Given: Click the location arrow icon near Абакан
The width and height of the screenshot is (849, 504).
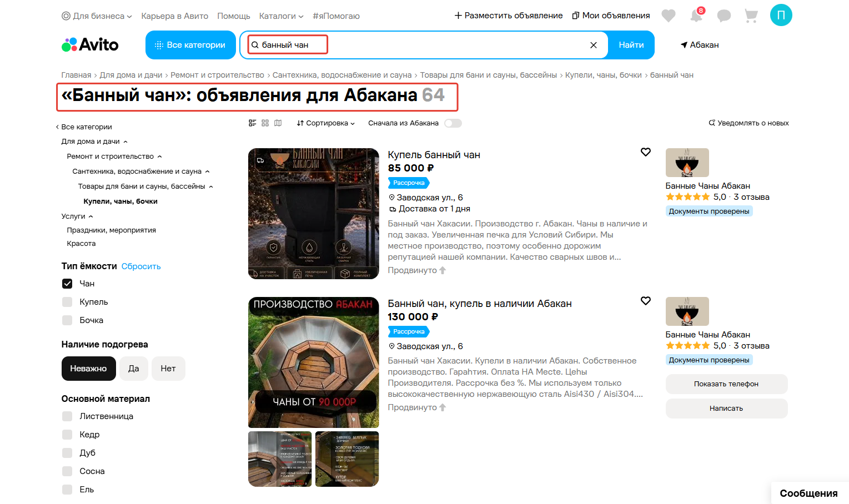Looking at the screenshot, I should point(684,45).
